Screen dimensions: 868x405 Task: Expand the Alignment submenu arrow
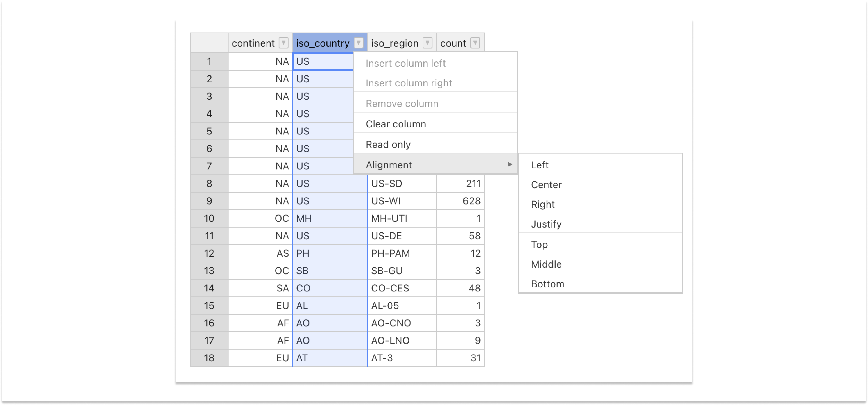point(509,164)
